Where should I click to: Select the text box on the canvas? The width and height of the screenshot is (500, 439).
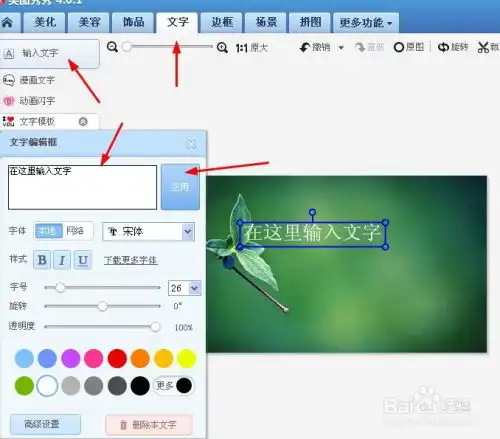click(x=312, y=234)
